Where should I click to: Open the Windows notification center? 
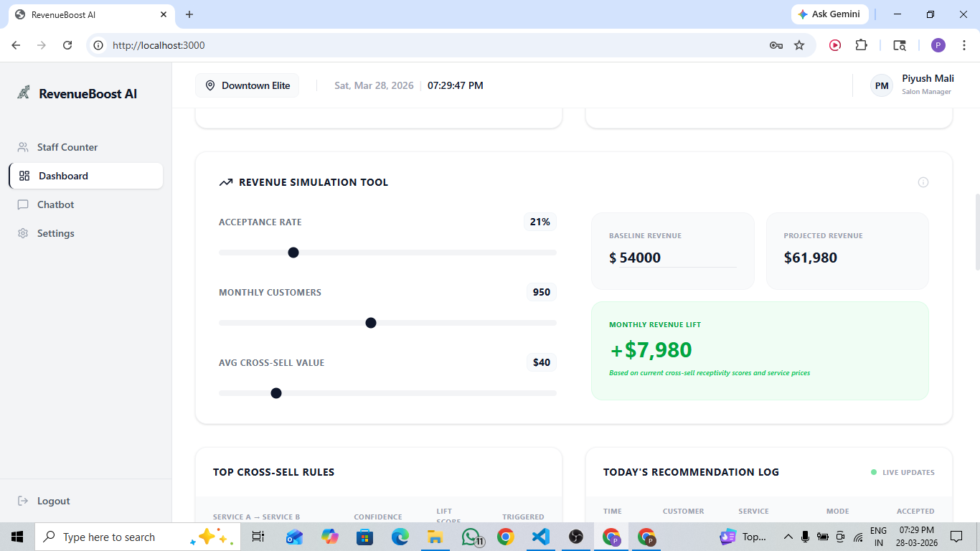point(956,537)
